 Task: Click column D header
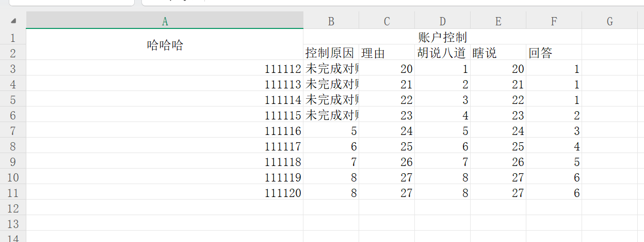(442, 21)
